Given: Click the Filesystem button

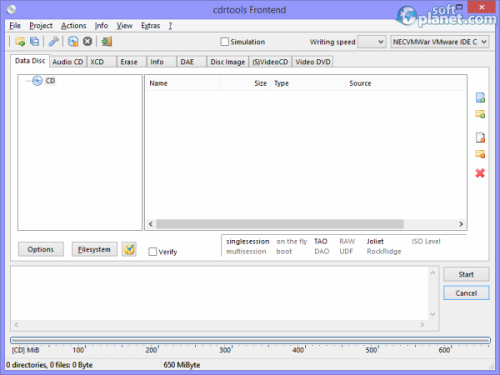Looking at the screenshot, I should click(x=94, y=249).
